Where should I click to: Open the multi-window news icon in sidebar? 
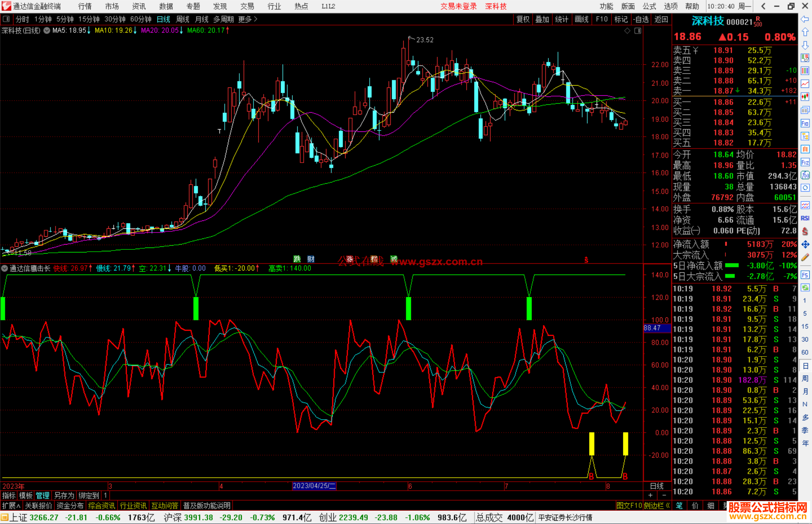[805, 110]
